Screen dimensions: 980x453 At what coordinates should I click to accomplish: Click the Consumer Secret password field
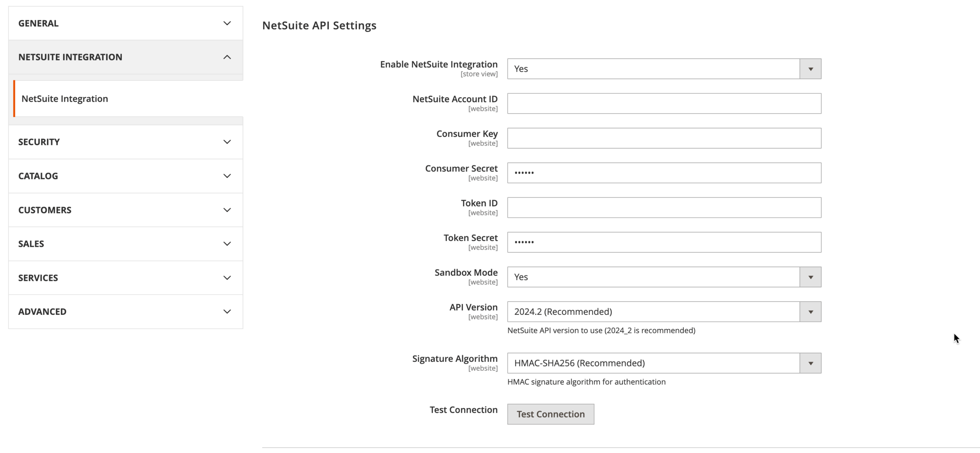(664, 173)
